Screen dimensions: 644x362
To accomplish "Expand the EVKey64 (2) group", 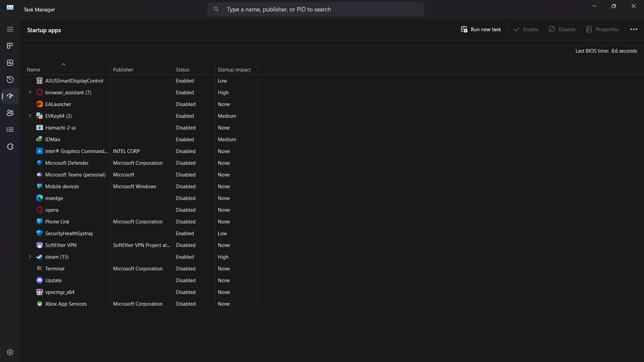I will pos(30,116).
